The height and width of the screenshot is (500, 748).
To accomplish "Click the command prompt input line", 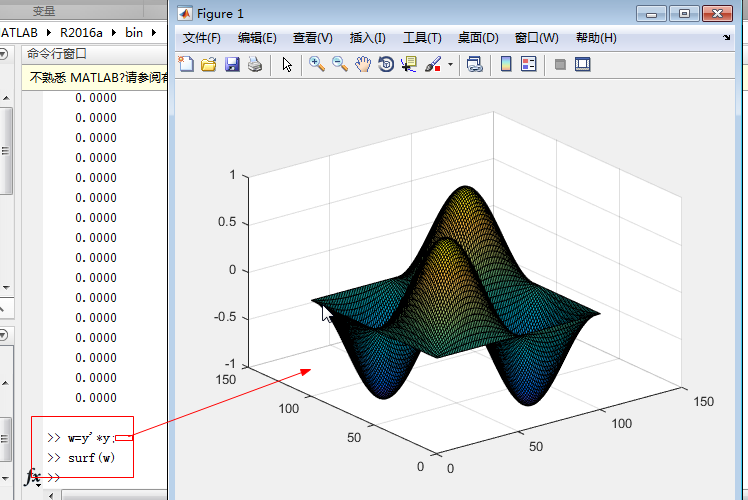I will [105, 478].
